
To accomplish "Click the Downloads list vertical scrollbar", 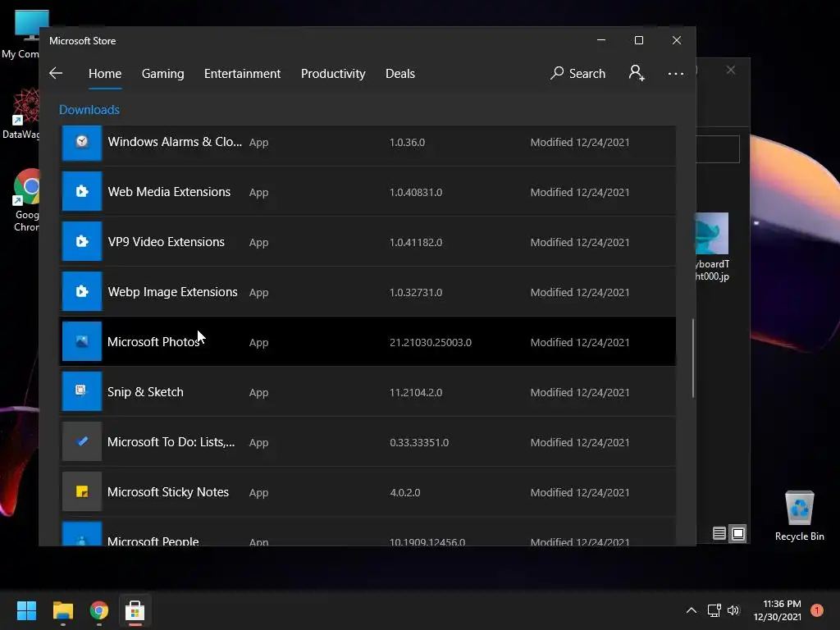I will click(x=692, y=358).
